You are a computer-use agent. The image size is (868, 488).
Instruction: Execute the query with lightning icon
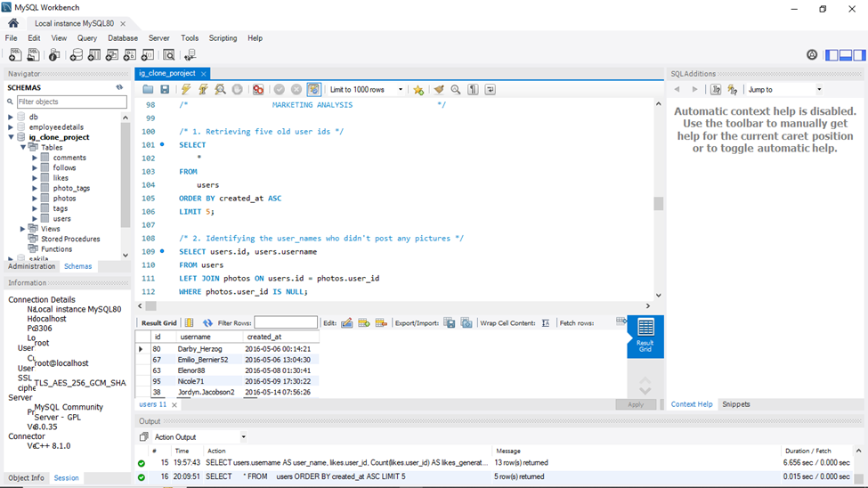pos(186,89)
